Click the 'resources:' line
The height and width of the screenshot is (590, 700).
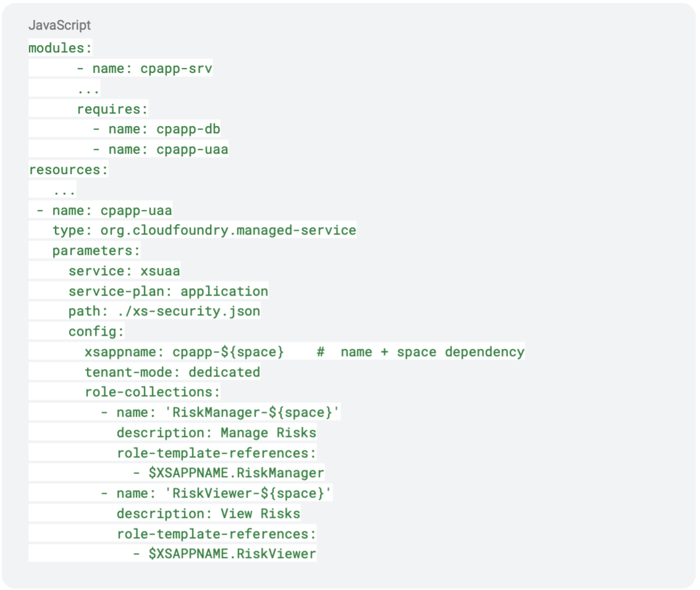pos(69,170)
